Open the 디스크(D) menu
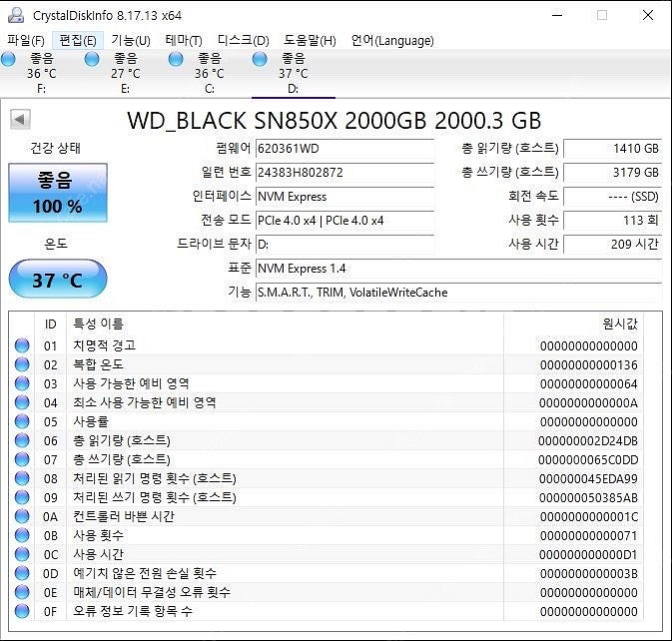This screenshot has height=641, width=672. [x=243, y=41]
